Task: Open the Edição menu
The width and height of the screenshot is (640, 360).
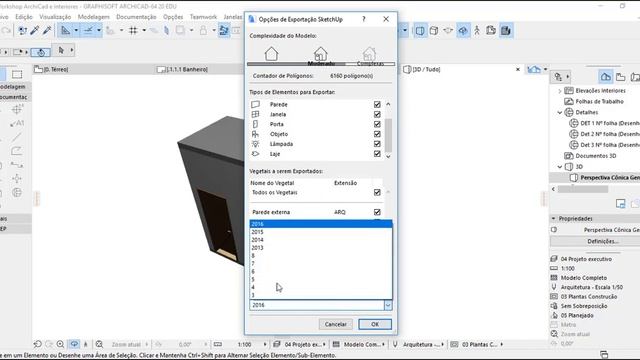Action: [24, 17]
